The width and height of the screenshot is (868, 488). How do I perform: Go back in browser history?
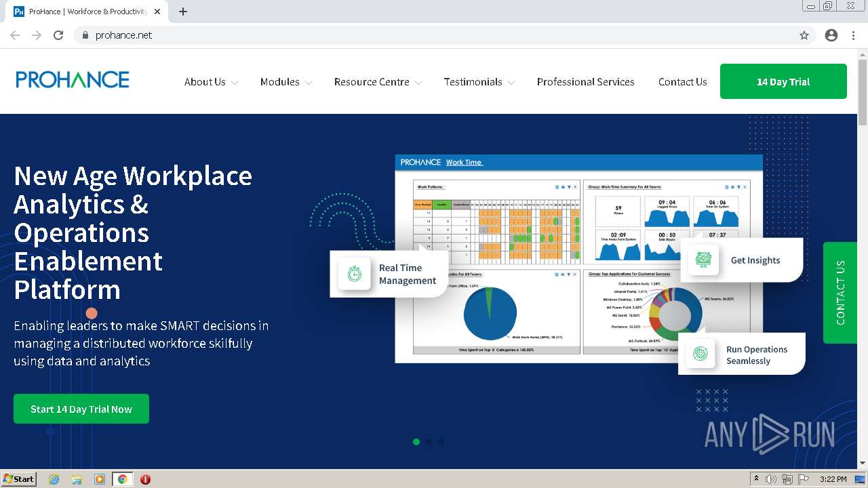[x=15, y=35]
